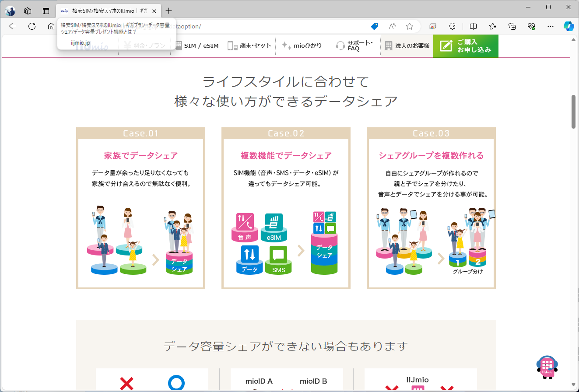
Task: Click the mioID A label
Action: pos(259,381)
